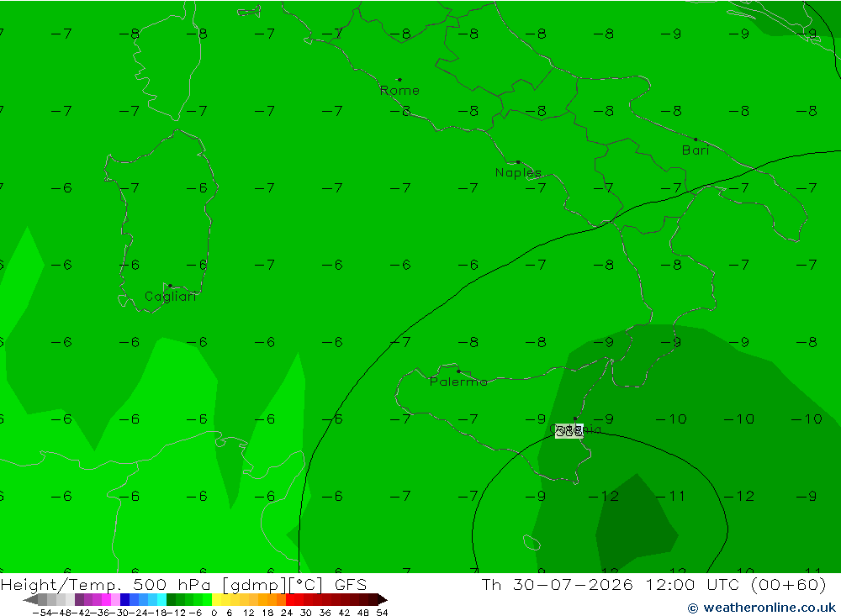Click the Cagliari city label
This screenshot has width=841, height=616.
pyautogui.click(x=171, y=297)
